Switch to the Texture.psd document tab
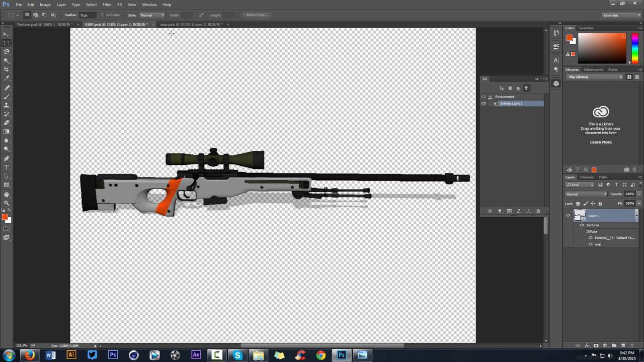Screen dimensions: 644x362 tap(44, 24)
